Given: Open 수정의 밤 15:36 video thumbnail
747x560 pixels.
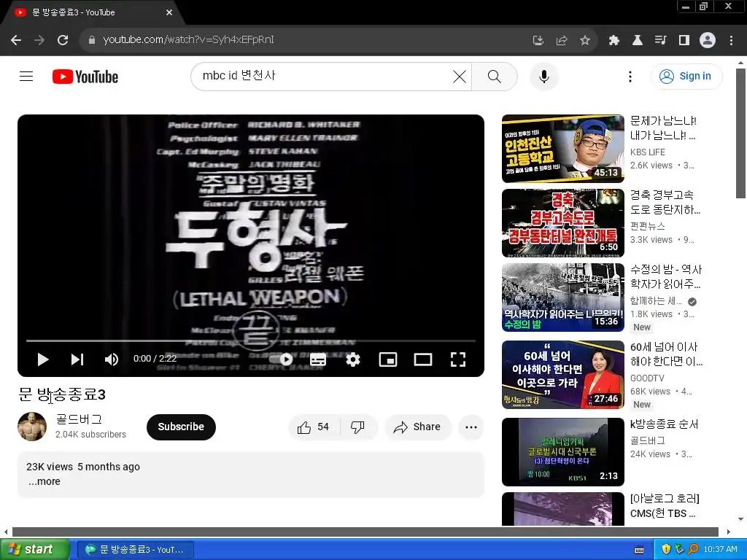Looking at the screenshot, I should click(563, 297).
